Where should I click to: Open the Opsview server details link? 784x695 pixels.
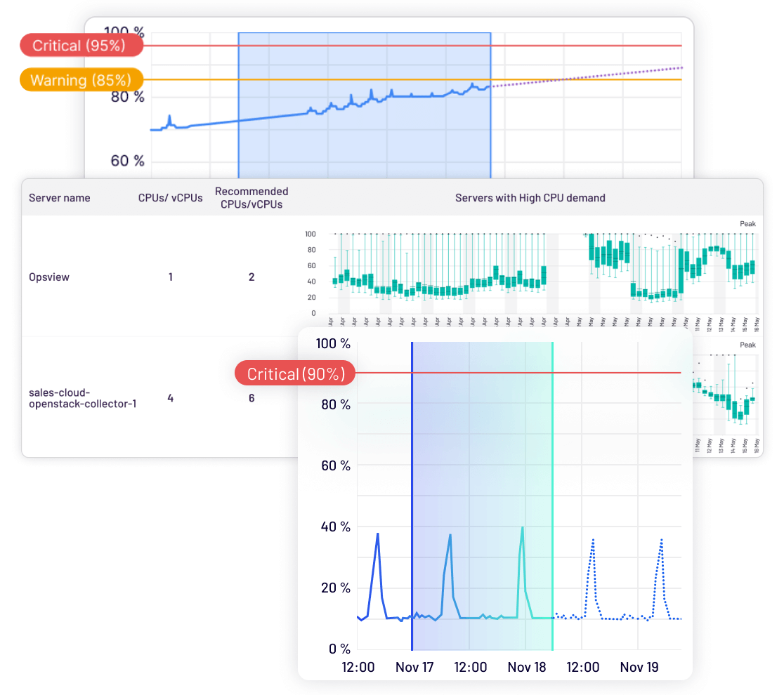click(48, 277)
